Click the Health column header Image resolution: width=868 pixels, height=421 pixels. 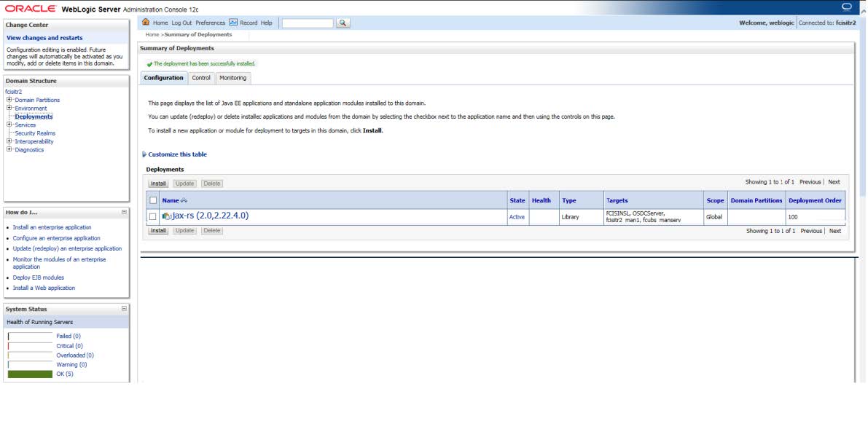pyautogui.click(x=541, y=200)
